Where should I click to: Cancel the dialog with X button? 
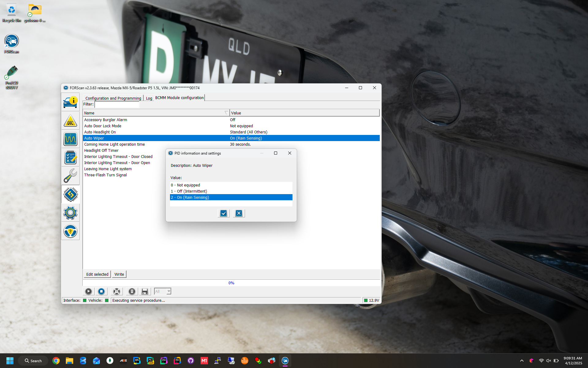point(239,213)
